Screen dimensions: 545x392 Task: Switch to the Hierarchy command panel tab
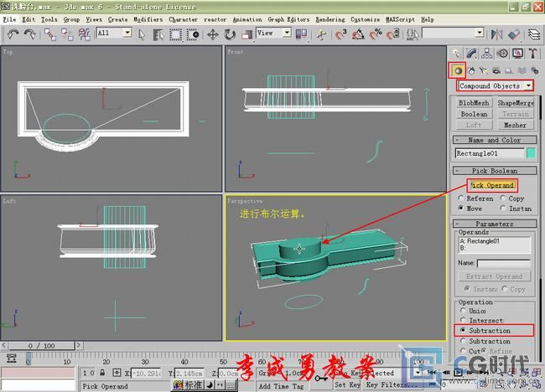point(487,53)
